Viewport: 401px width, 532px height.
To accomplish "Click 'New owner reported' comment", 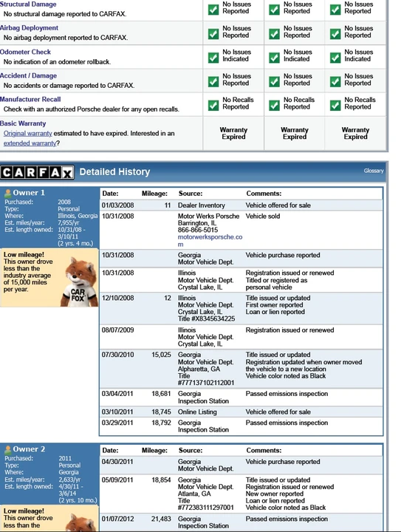I will (x=275, y=494).
